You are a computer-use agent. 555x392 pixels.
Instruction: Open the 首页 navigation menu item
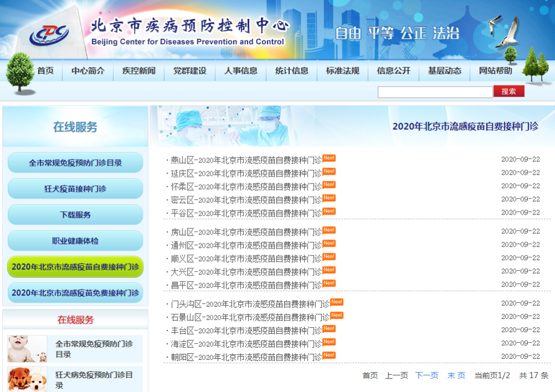46,71
